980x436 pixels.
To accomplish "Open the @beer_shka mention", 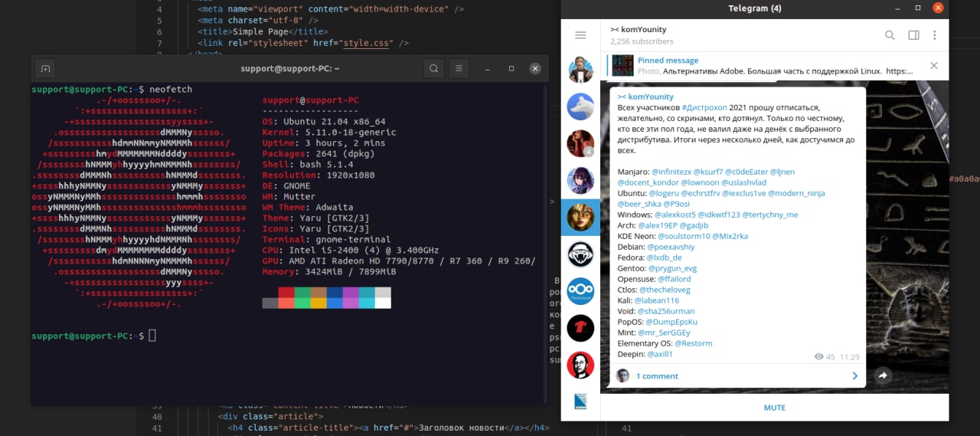I will 639,204.
